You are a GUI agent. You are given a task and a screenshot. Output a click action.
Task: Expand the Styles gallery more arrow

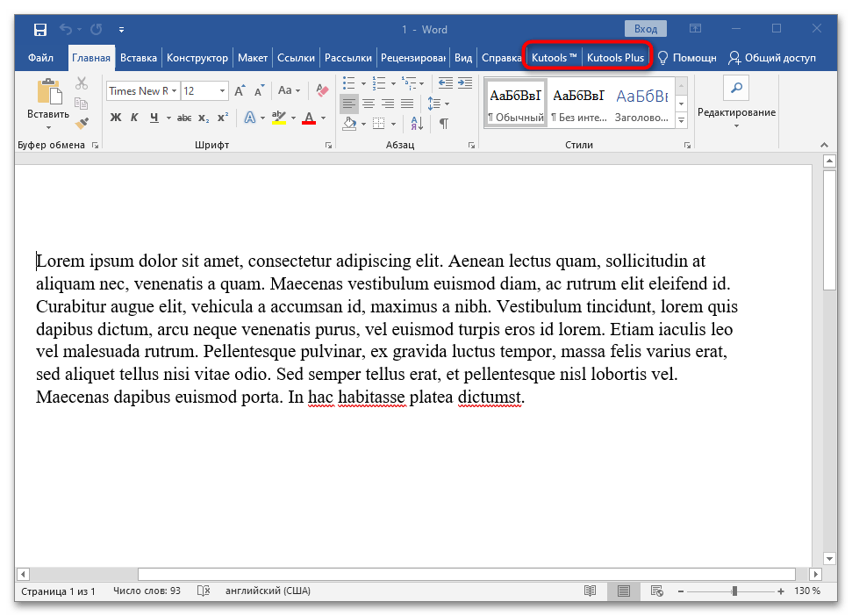tap(681, 121)
